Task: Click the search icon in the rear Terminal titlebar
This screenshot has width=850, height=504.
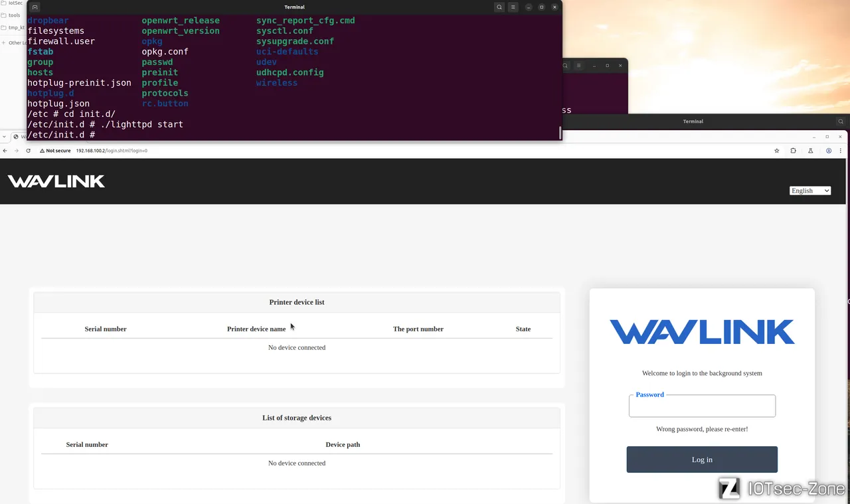Action: (x=841, y=122)
